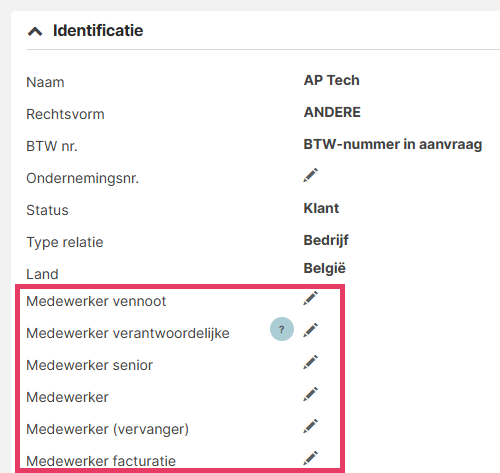This screenshot has width=500, height=473.
Task: Click the Klant status value
Action: (321, 208)
